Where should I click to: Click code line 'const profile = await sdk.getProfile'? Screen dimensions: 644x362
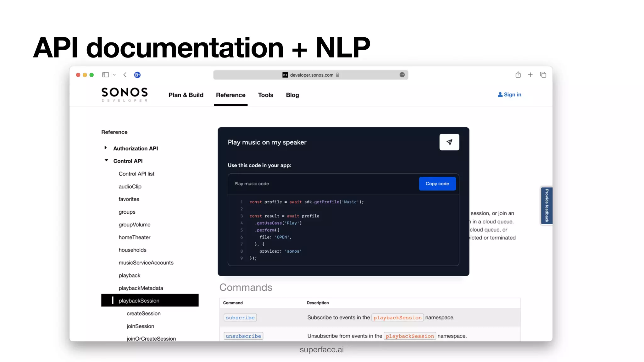click(307, 202)
